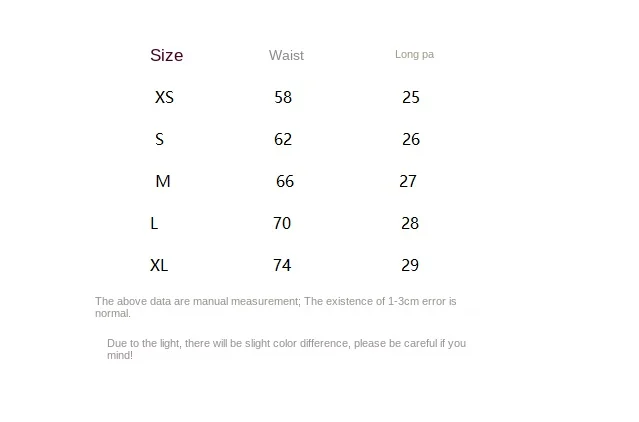Click the Size column header
The height and width of the screenshot is (422, 639).
[x=166, y=55]
